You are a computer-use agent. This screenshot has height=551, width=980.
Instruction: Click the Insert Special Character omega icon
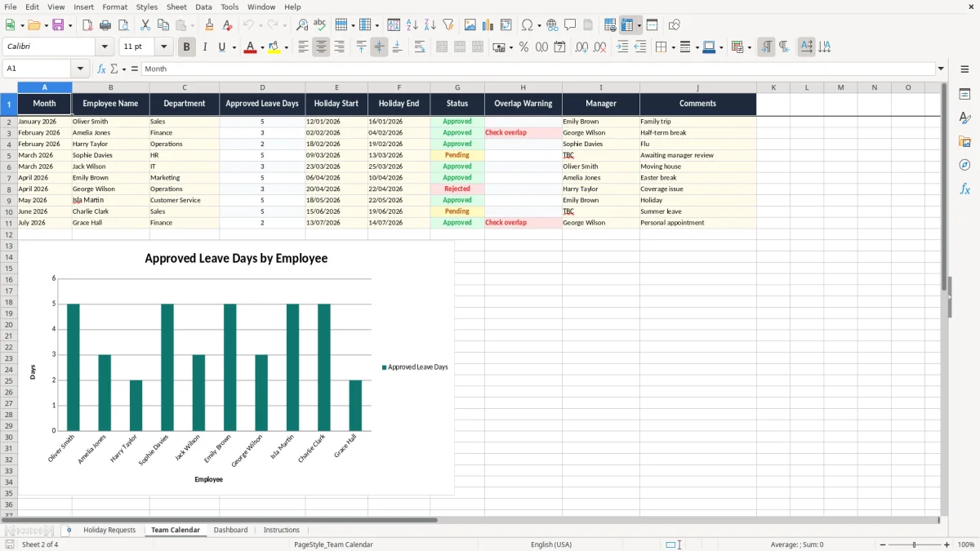pyautogui.click(x=528, y=25)
